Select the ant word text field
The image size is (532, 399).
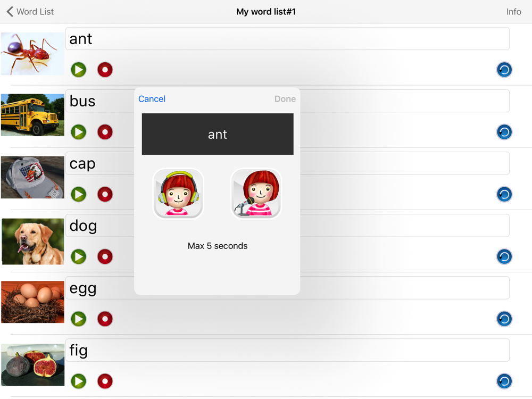click(x=287, y=39)
